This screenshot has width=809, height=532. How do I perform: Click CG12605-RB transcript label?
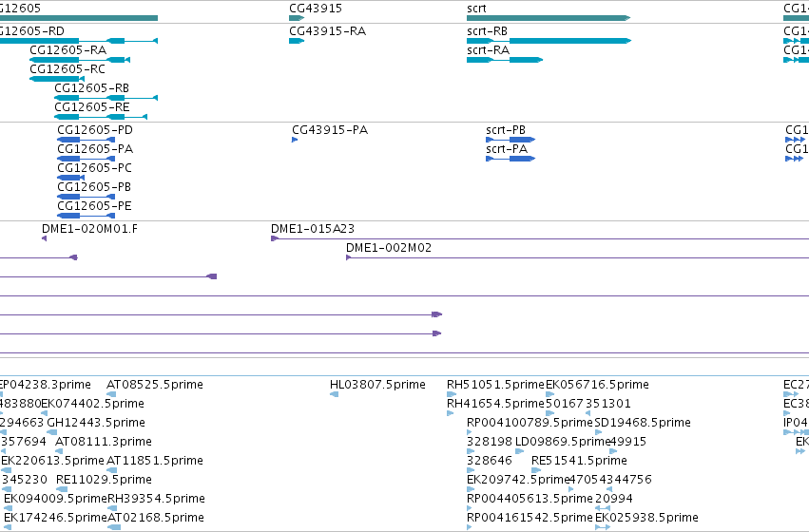pos(92,88)
